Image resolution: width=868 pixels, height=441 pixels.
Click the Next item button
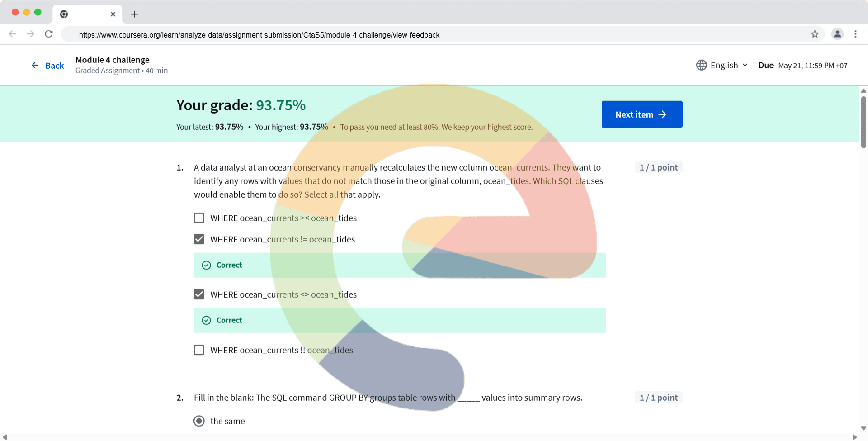pos(642,114)
